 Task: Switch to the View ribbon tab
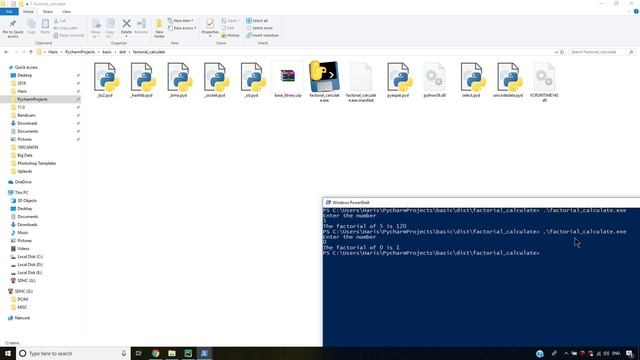[66, 11]
